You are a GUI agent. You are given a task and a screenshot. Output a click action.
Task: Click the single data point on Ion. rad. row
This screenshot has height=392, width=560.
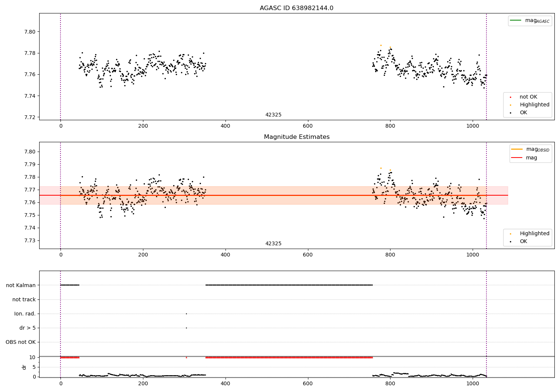pyautogui.click(x=186, y=314)
